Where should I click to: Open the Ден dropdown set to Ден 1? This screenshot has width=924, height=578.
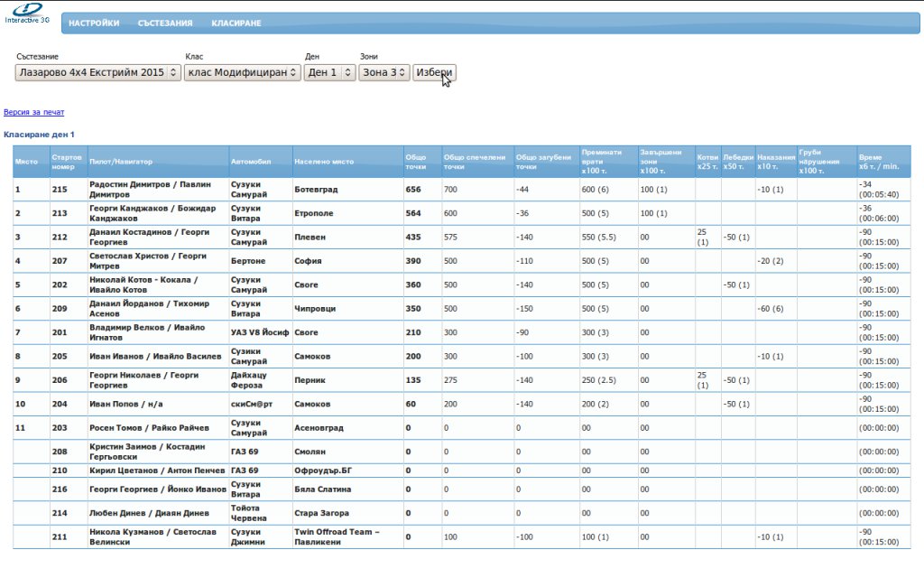(329, 72)
